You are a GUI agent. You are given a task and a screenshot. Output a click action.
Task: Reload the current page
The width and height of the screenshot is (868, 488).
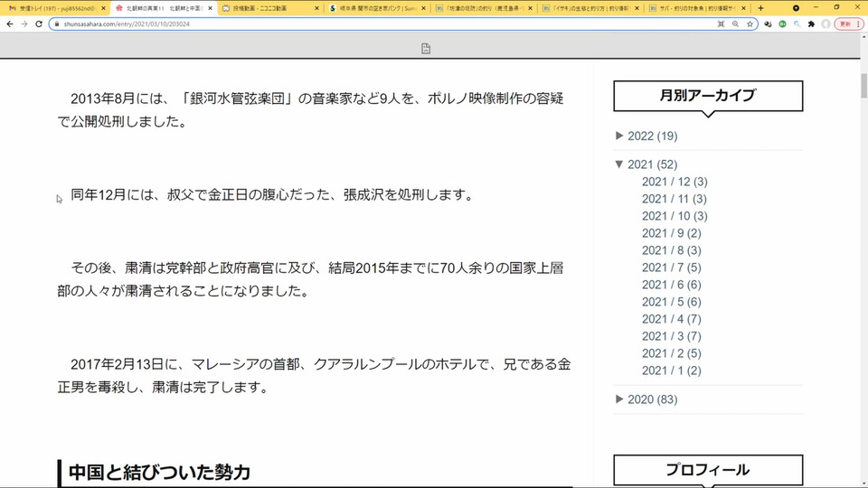tap(39, 24)
